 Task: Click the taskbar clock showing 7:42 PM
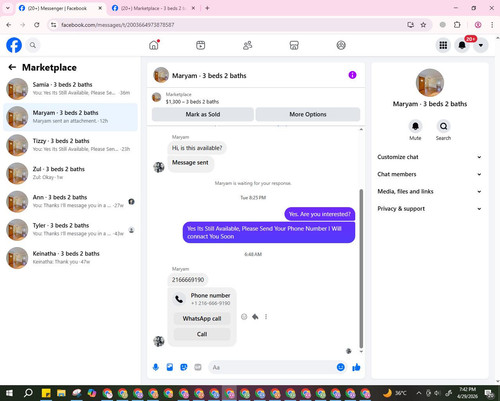(x=468, y=393)
